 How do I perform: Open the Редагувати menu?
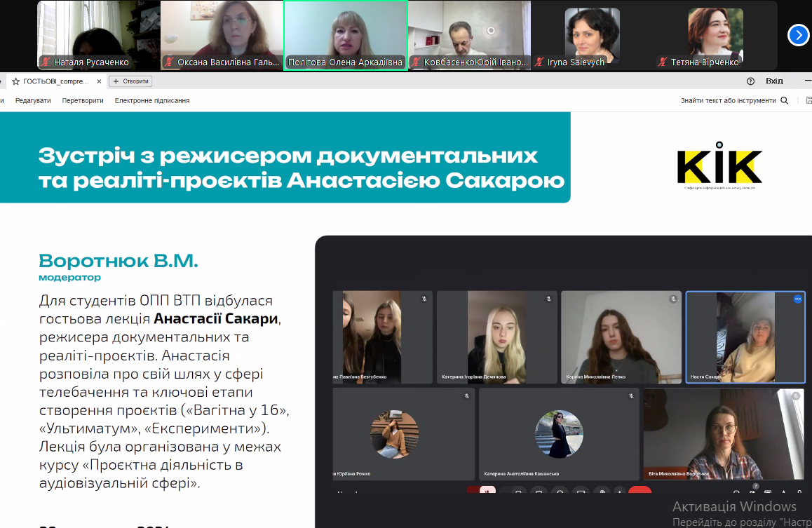(x=33, y=101)
